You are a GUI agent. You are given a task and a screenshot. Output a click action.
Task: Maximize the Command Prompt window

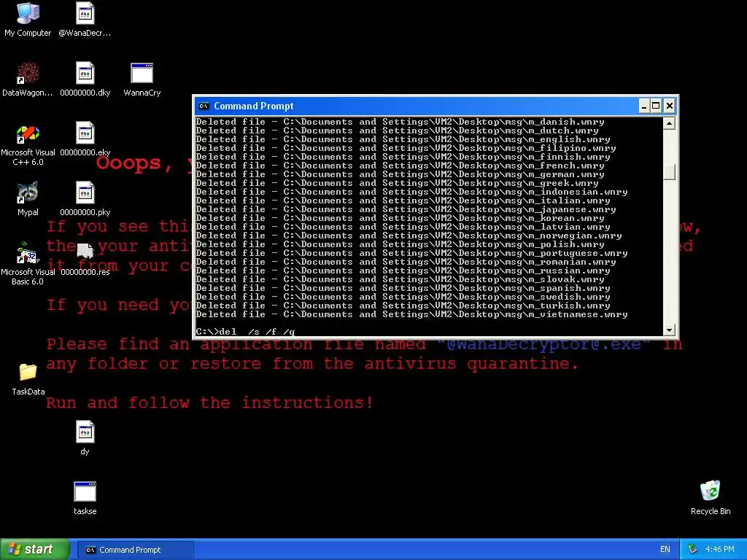click(656, 106)
